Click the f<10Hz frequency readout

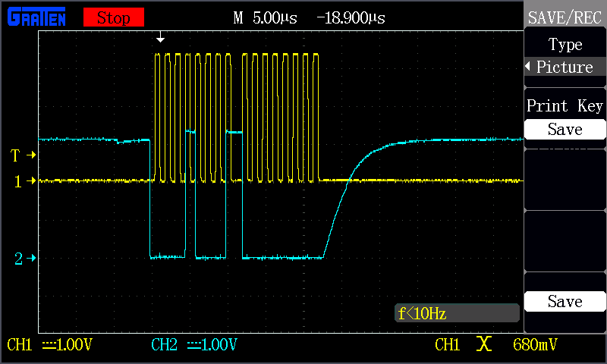click(457, 313)
